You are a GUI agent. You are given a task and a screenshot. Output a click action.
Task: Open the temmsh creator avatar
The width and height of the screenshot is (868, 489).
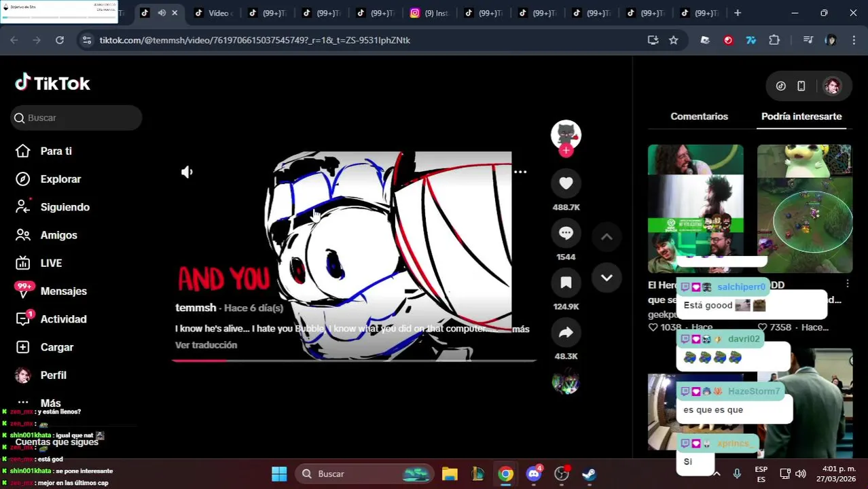566,134
